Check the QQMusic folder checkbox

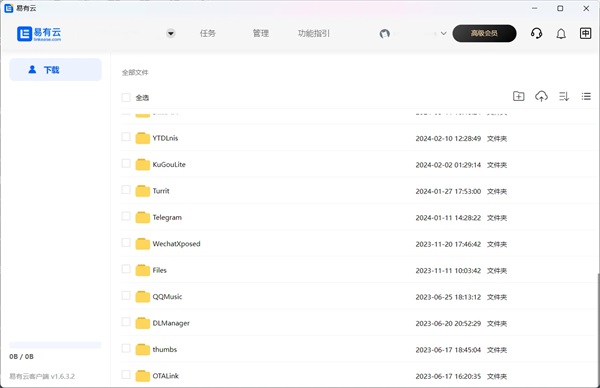[126, 295]
